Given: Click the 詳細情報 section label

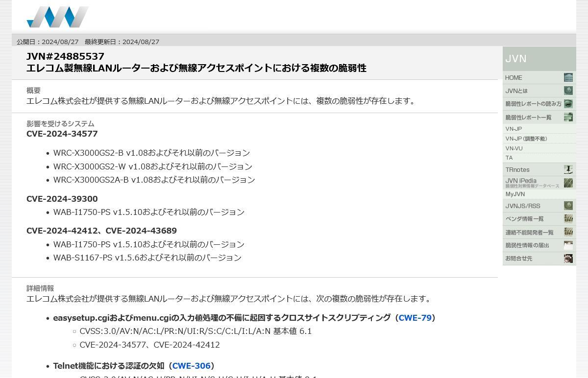Looking at the screenshot, I should point(40,288).
